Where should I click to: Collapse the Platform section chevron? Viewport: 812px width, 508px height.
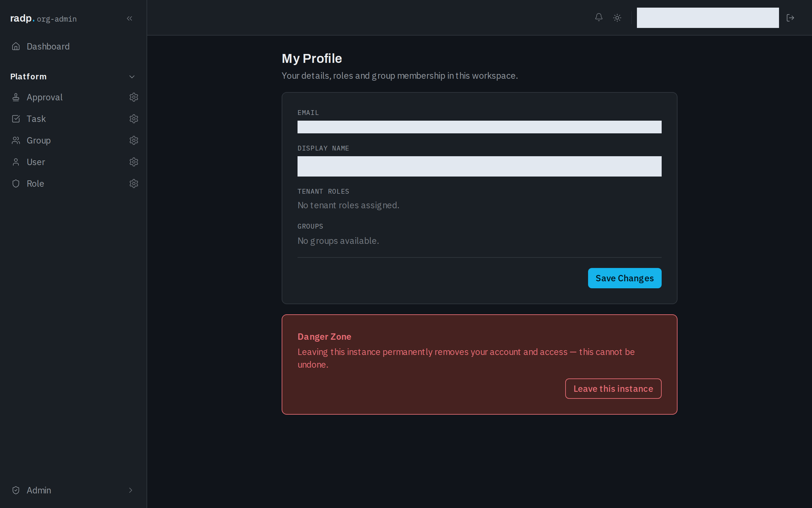pos(132,77)
